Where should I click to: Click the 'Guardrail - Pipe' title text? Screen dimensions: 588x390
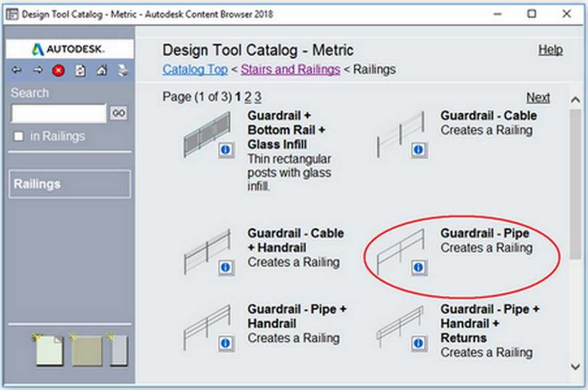click(485, 233)
